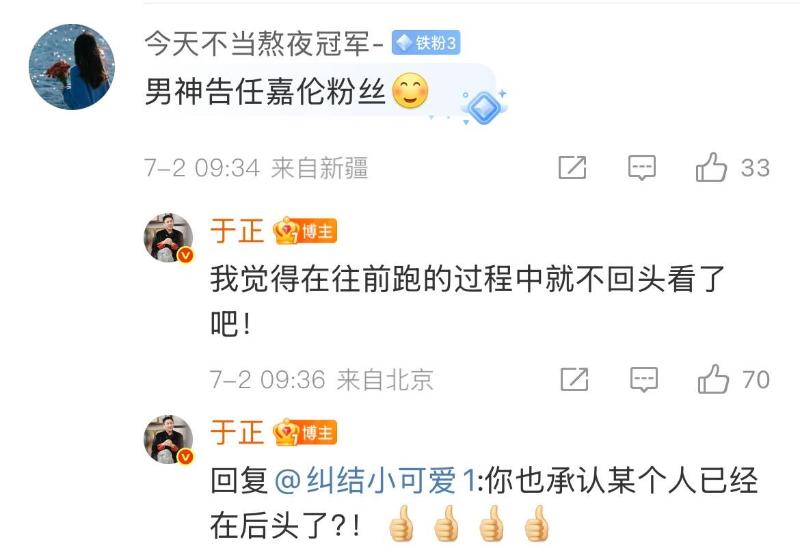Open the avatar of 今天不当熬夜冠军-
800x557 pixels.
[x=72, y=67]
